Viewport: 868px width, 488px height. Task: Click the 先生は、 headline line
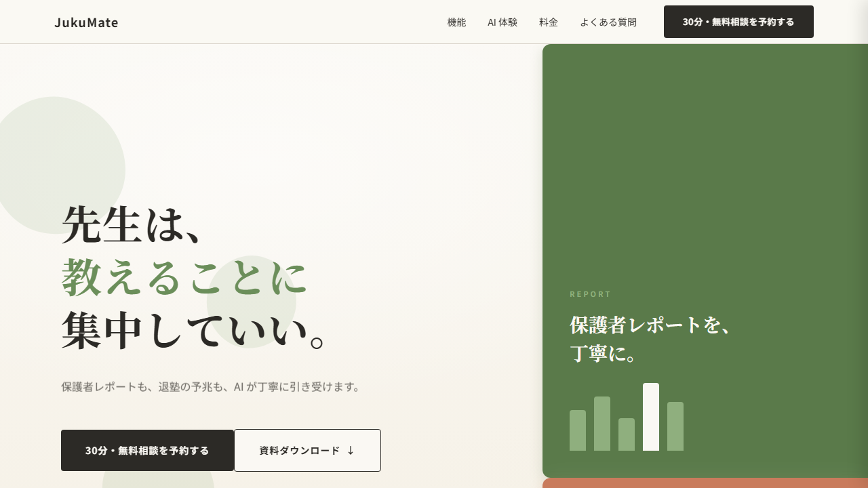[132, 224]
